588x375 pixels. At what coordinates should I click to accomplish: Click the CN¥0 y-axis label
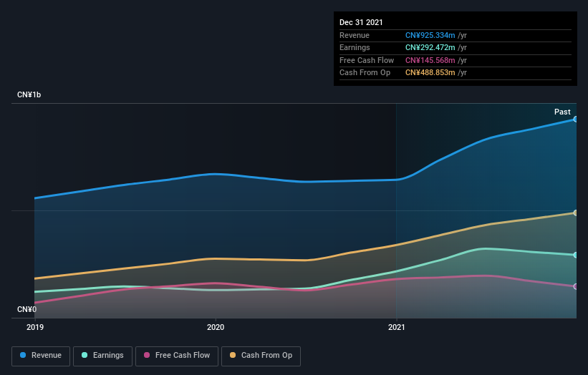[27, 309]
